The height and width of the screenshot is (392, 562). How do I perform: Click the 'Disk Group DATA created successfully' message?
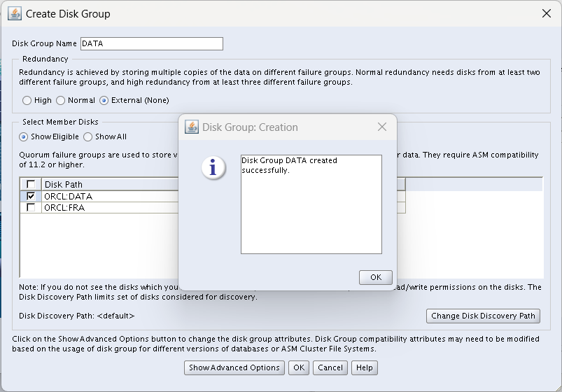(x=289, y=165)
